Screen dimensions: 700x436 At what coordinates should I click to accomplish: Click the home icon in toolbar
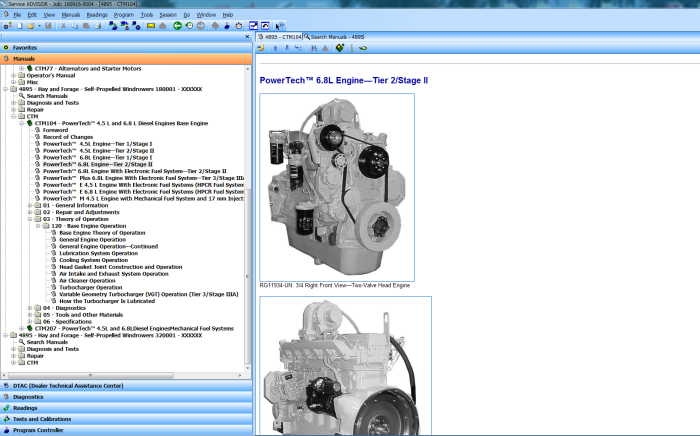pyautogui.click(x=162, y=26)
